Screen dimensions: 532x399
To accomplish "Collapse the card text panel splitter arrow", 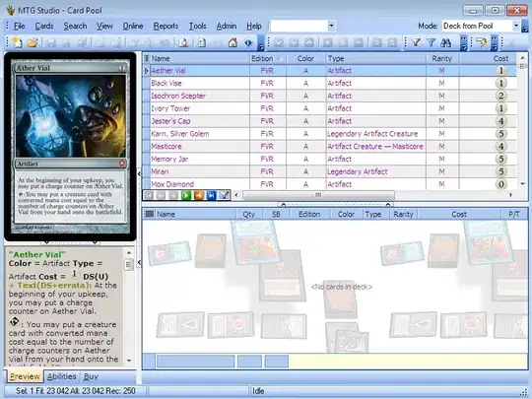I will click(139, 262).
